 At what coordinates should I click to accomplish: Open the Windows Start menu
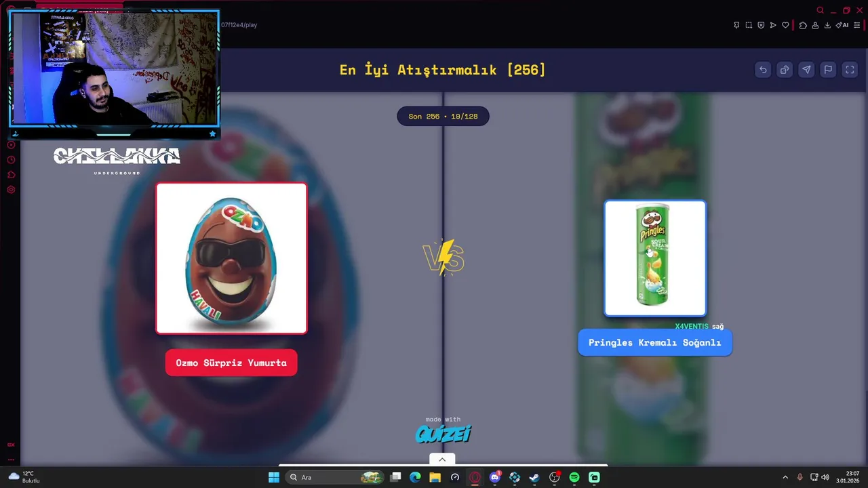tap(274, 477)
